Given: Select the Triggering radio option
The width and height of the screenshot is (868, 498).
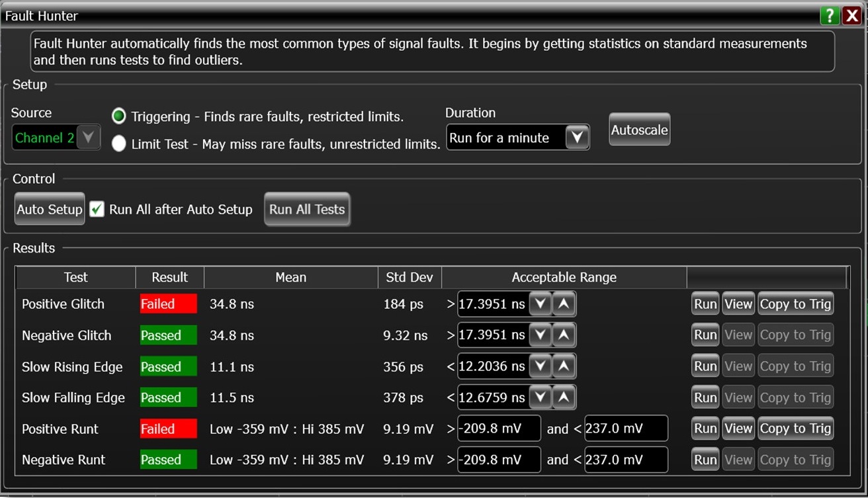Looking at the screenshot, I should (x=119, y=117).
